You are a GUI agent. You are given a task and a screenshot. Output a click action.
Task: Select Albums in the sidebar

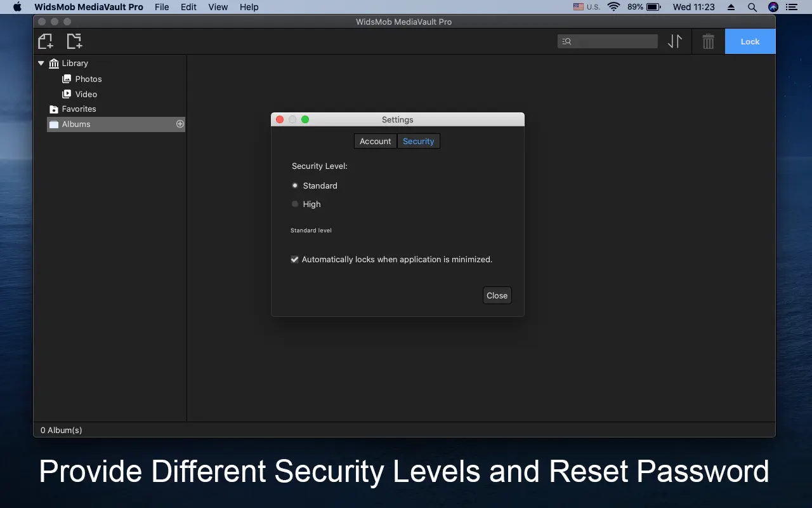click(116, 124)
